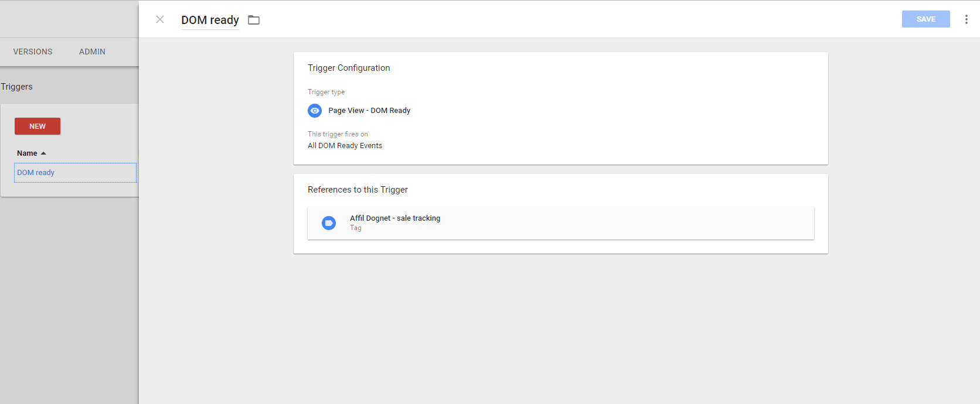Image resolution: width=980 pixels, height=404 pixels.
Task: Open the Affil Dognet - sale tracking tag
Action: pyautogui.click(x=395, y=218)
